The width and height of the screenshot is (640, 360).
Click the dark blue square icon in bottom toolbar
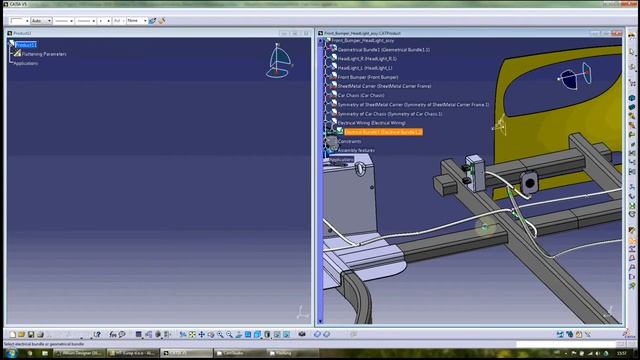[138, 335]
